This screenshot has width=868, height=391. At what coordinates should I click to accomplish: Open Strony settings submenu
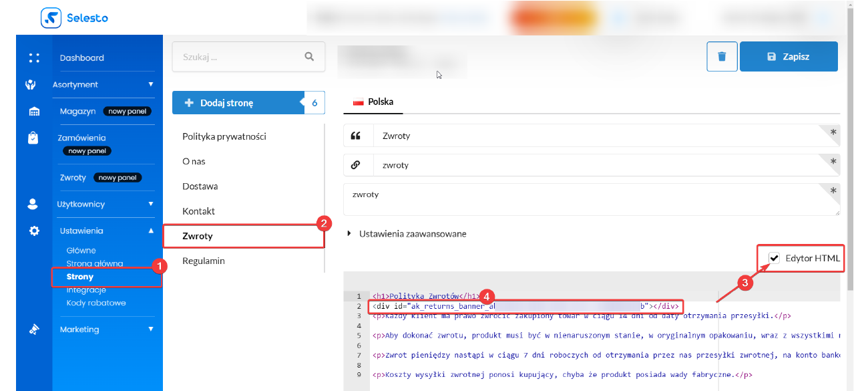tap(80, 277)
